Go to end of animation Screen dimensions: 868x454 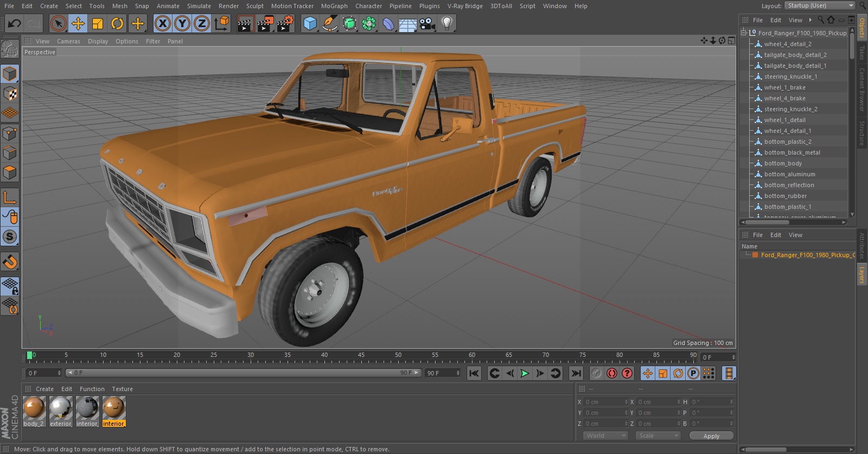(x=576, y=373)
